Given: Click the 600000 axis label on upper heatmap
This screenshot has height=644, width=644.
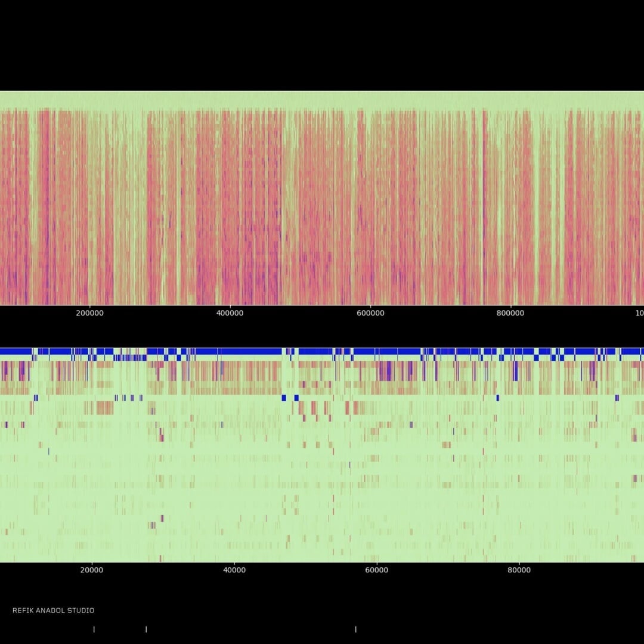Looking at the screenshot, I should tap(370, 313).
